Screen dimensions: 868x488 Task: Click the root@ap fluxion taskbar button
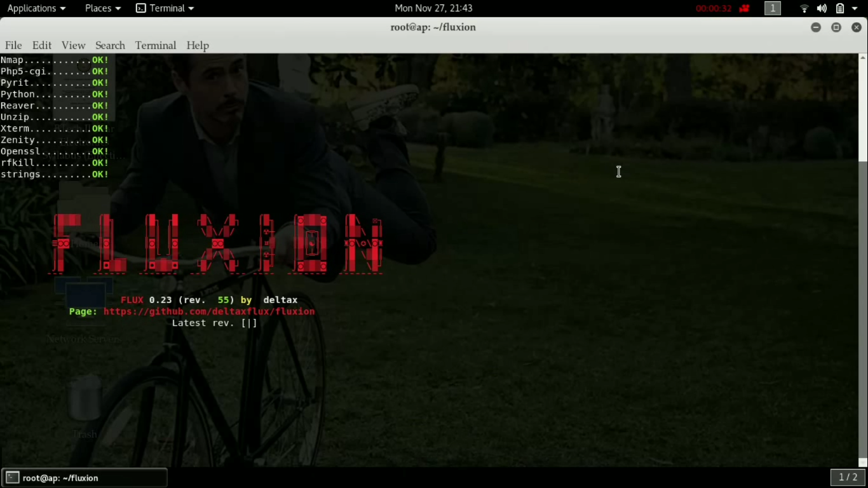tap(84, 477)
